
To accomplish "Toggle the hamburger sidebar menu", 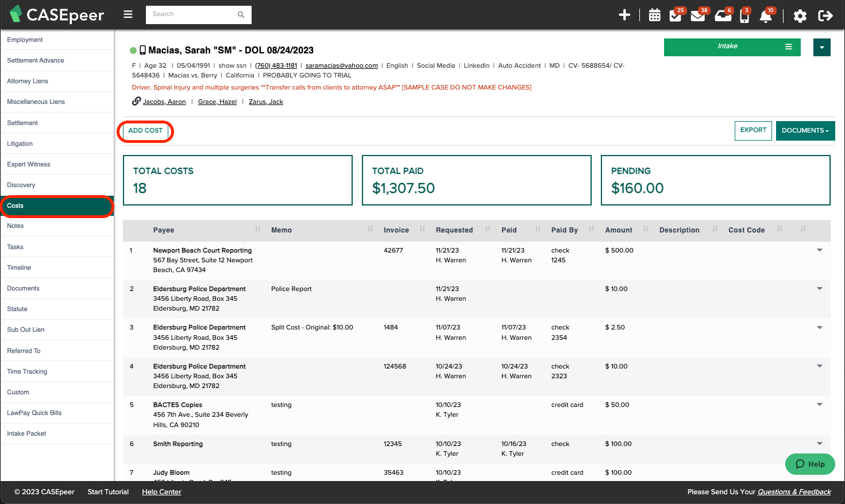I will [128, 14].
